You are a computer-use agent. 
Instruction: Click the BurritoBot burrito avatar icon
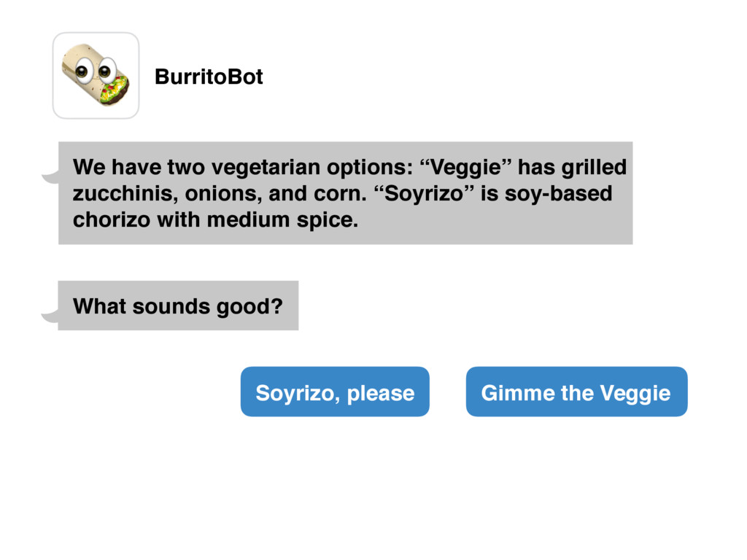tap(96, 75)
